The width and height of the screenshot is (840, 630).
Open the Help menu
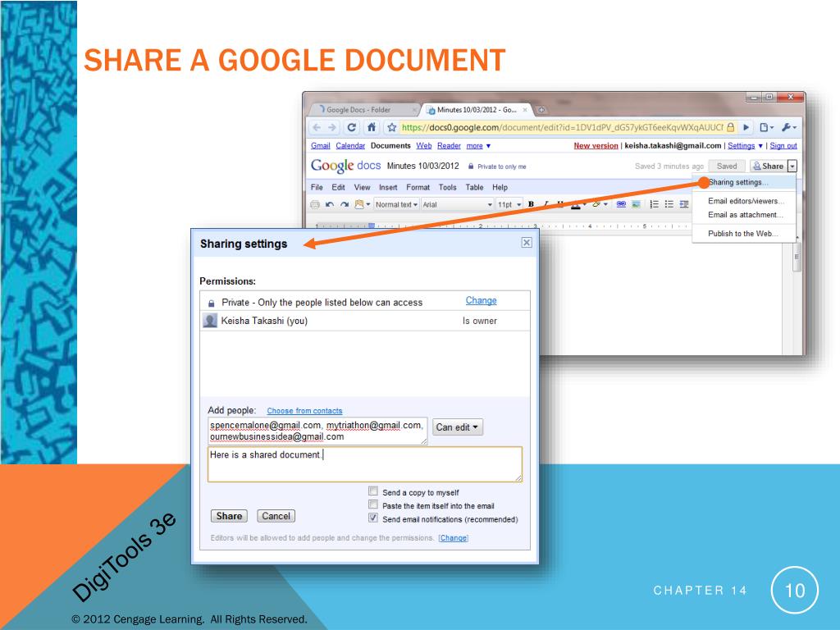[x=500, y=188]
